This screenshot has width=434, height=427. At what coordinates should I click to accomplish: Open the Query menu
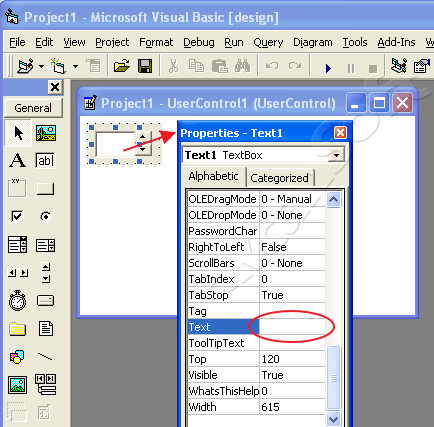[x=268, y=42]
